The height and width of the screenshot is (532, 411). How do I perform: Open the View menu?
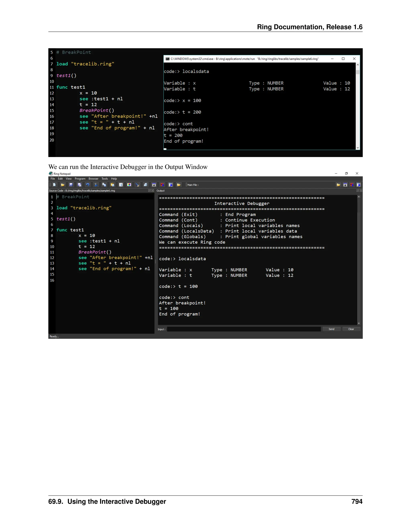69,178
